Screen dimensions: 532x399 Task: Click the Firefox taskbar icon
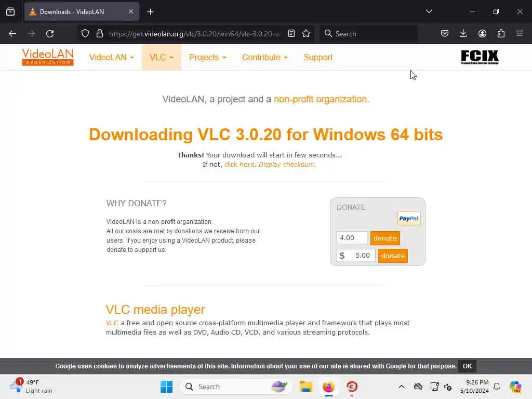click(328, 387)
